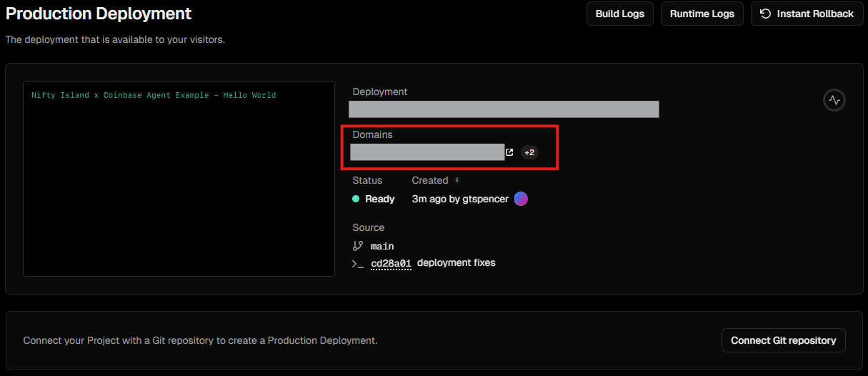Click the green Ready status dot
868x376 pixels.
(x=356, y=199)
